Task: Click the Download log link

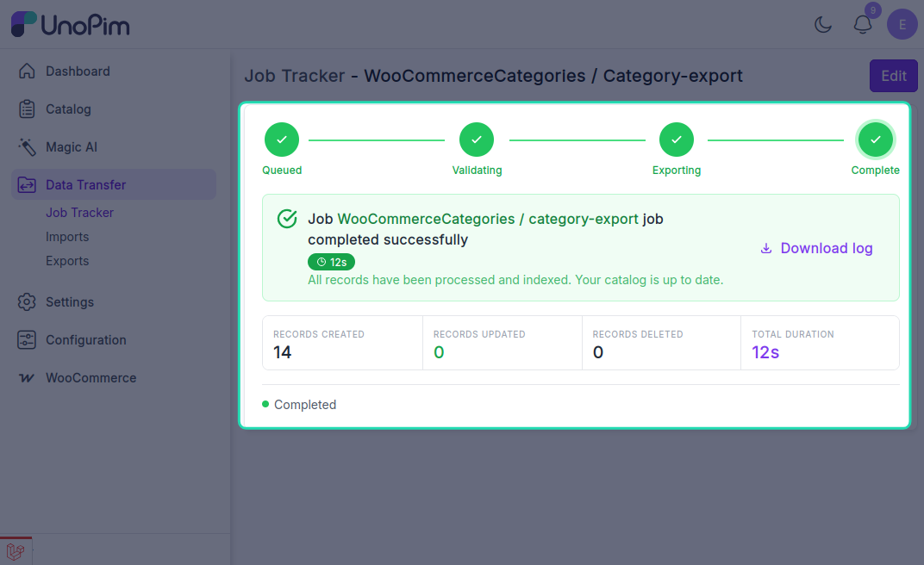Action: pos(816,248)
